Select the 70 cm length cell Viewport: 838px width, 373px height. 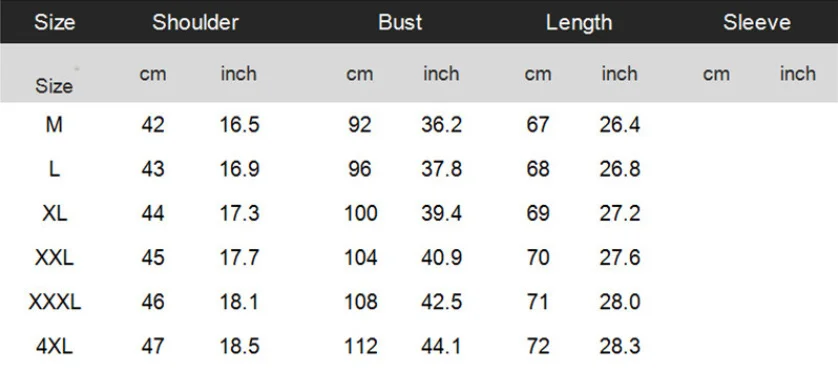pyautogui.click(x=538, y=258)
